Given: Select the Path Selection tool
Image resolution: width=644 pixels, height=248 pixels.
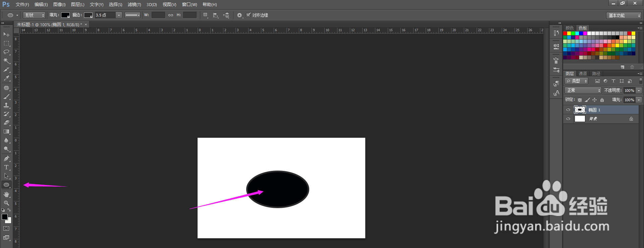Looking at the screenshot, I should tap(6, 176).
